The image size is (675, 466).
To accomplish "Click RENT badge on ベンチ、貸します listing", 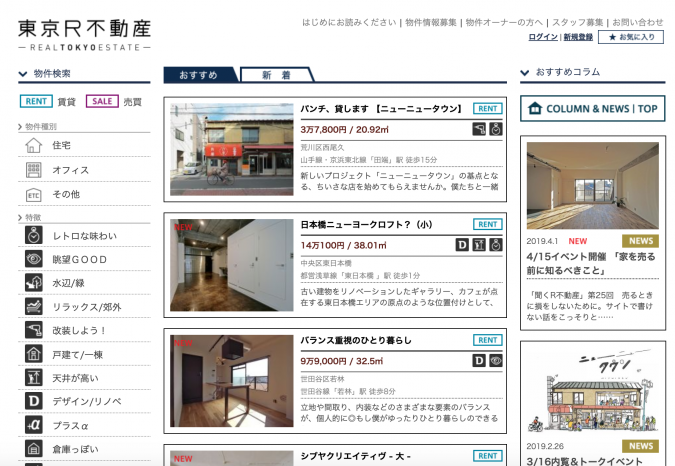I will click(x=488, y=109).
